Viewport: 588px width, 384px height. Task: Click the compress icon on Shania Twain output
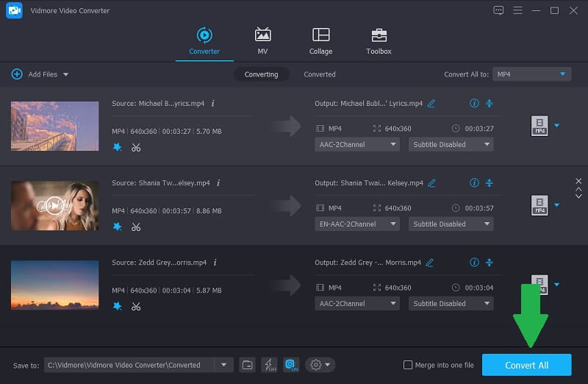490,183
